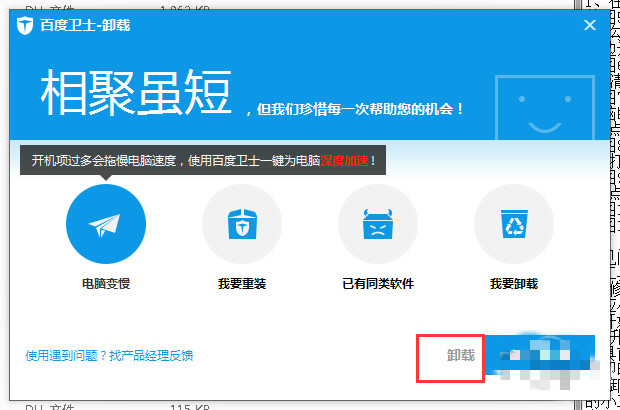Select the recycle bin 我要卸载 icon

pyautogui.click(x=514, y=224)
